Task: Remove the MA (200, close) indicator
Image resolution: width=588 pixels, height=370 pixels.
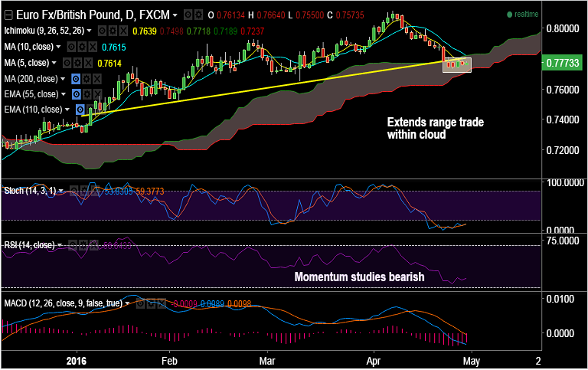Action: 97,79
